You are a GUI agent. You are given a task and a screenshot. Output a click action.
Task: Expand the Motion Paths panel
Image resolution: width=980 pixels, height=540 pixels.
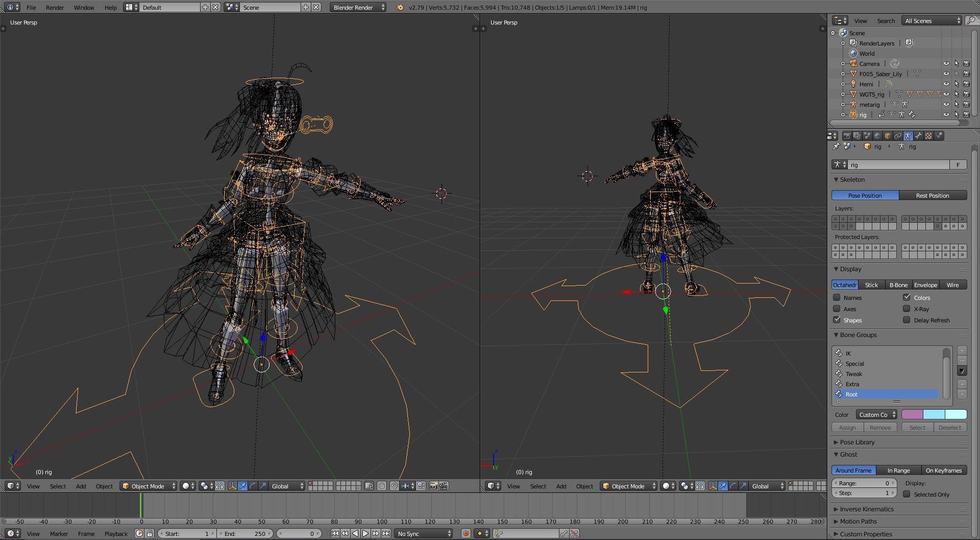click(859, 521)
